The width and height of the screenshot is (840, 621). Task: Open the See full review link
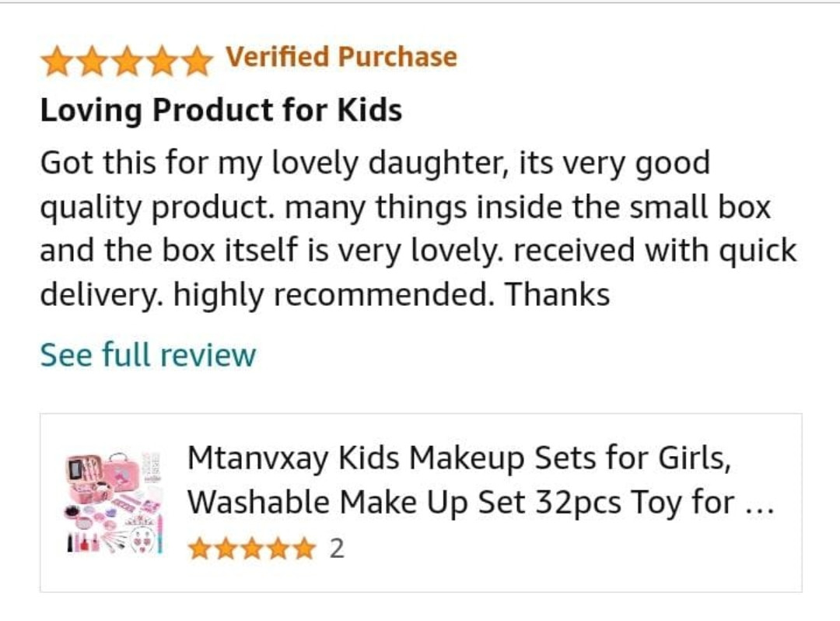[149, 355]
